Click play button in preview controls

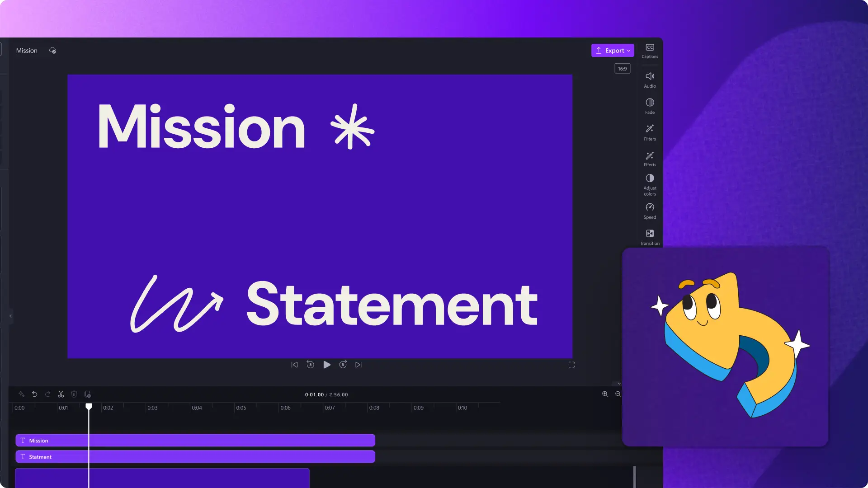[326, 364]
